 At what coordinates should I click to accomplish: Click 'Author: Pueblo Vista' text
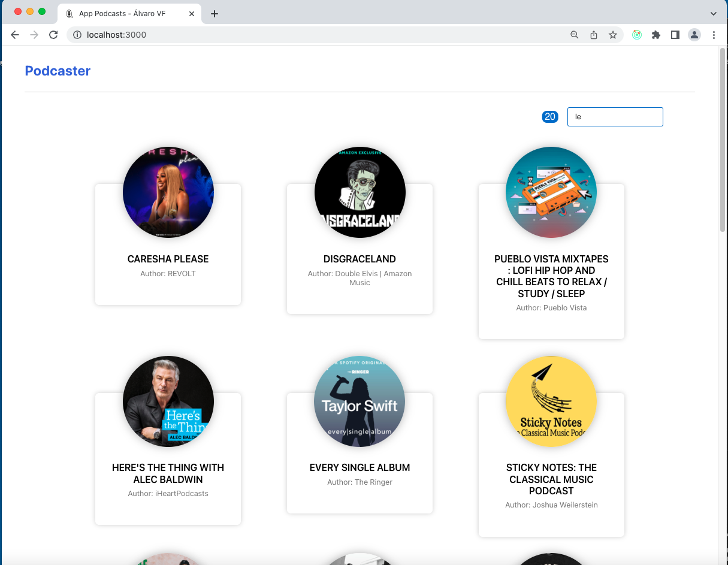pos(551,308)
